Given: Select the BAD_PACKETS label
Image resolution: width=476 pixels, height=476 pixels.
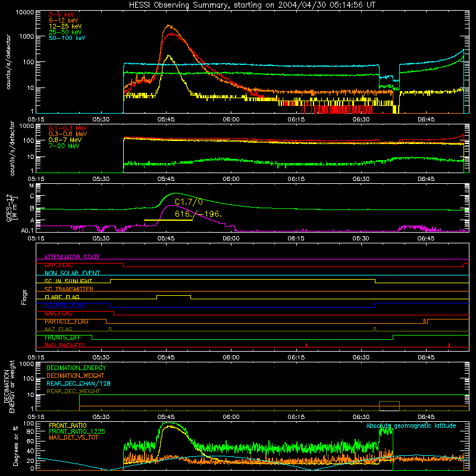Looking at the screenshot, I should 65,345.
